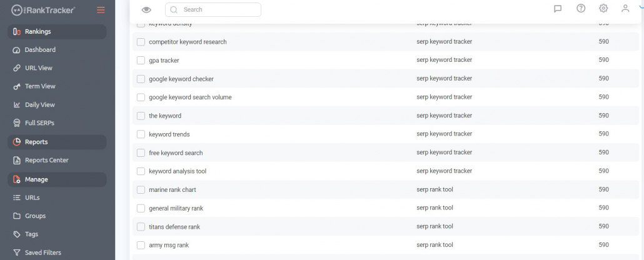The width and height of the screenshot is (644, 260).
Task: Open the help question mark icon
Action: pos(581,8)
